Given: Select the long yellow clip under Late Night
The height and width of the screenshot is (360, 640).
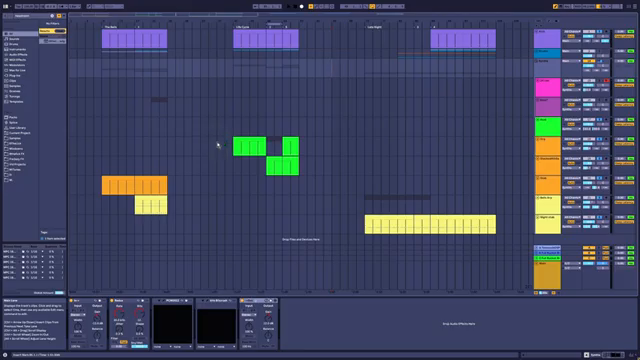Looking at the screenshot, I should coord(430,224).
